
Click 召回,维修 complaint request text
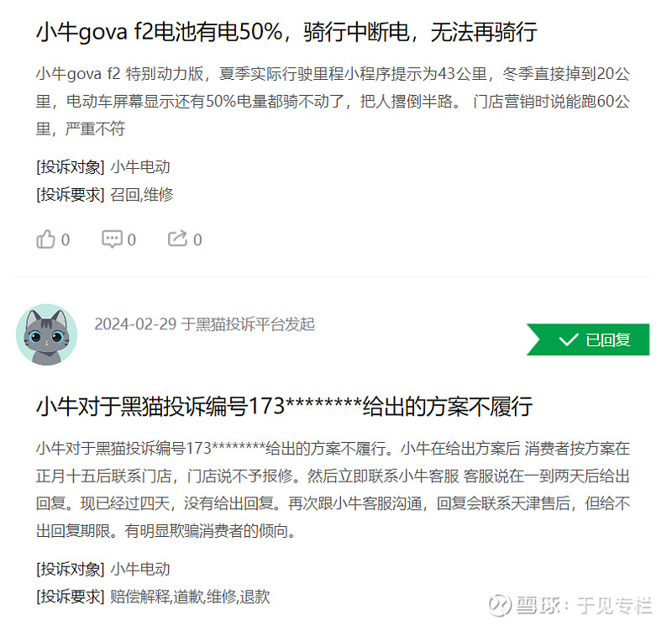pyautogui.click(x=142, y=195)
